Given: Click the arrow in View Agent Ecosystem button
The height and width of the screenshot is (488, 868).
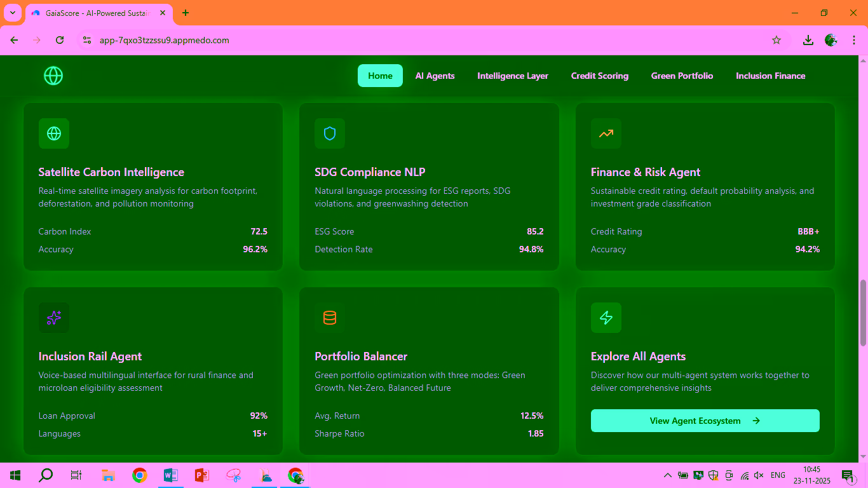Looking at the screenshot, I should pyautogui.click(x=756, y=421).
